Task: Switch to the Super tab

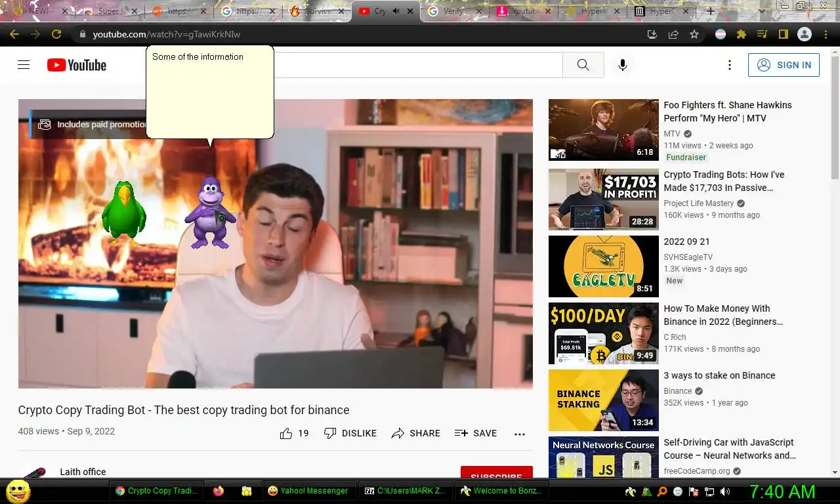Action: [110, 11]
